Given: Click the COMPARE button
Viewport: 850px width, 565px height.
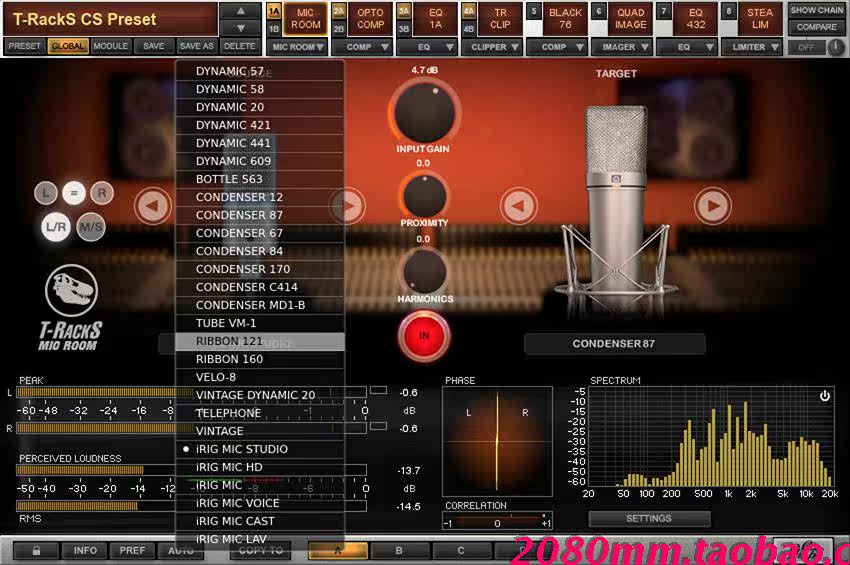Looking at the screenshot, I should [816, 27].
